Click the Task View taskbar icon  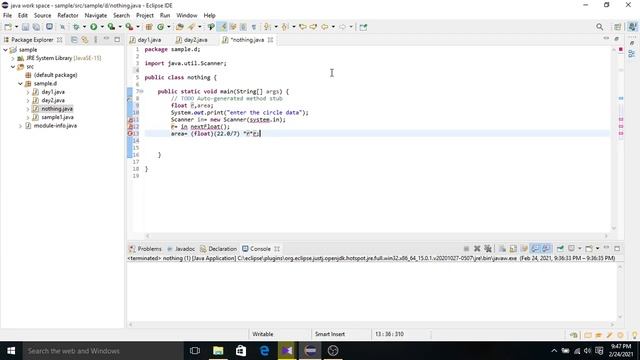click(x=195, y=351)
